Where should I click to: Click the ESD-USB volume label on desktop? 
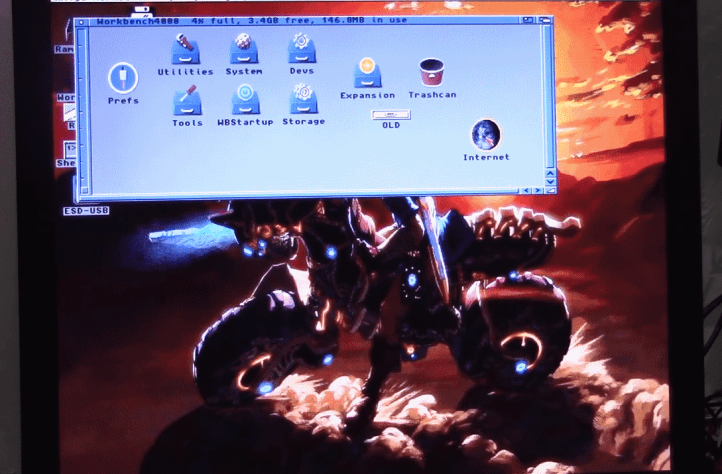tap(86, 211)
